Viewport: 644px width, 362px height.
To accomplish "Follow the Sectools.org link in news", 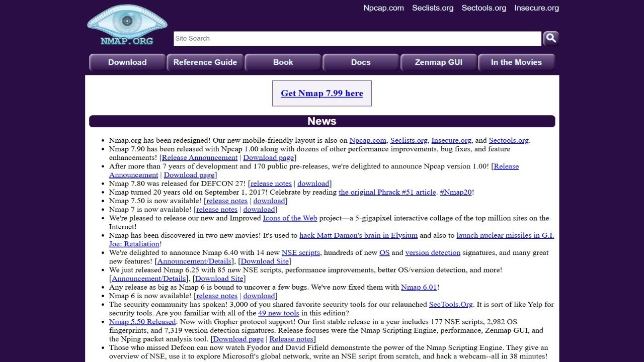I will [509, 140].
